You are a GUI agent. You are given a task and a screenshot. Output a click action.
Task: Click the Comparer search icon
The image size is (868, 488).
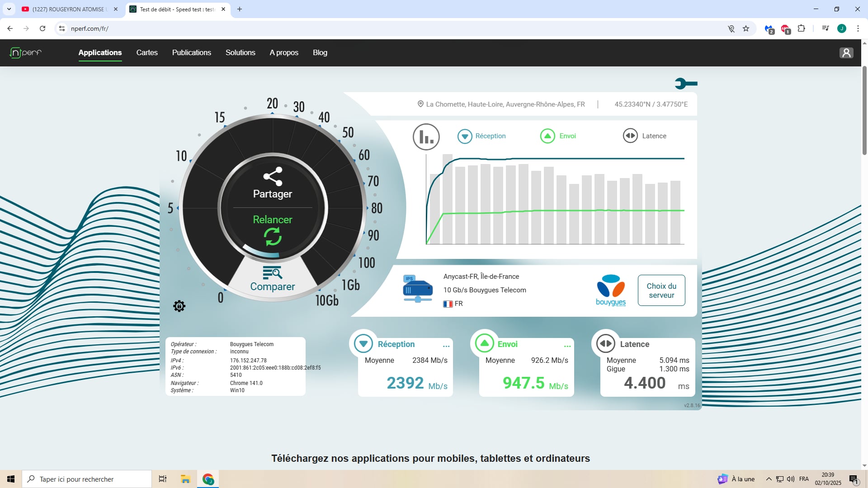pyautogui.click(x=272, y=273)
